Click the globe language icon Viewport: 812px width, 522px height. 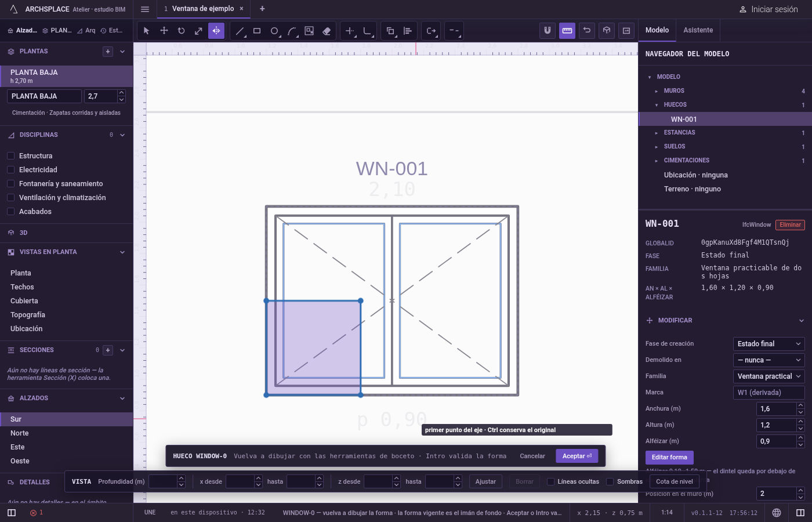pos(777,513)
